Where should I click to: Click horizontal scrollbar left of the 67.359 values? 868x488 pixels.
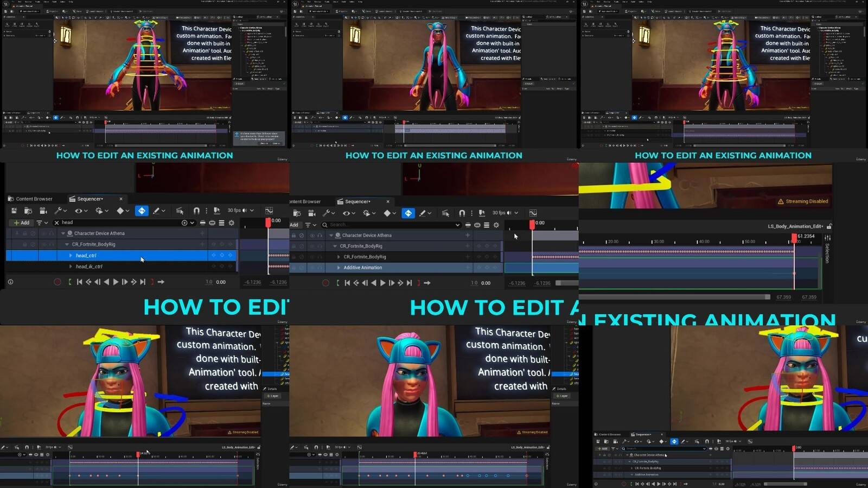[x=675, y=297]
